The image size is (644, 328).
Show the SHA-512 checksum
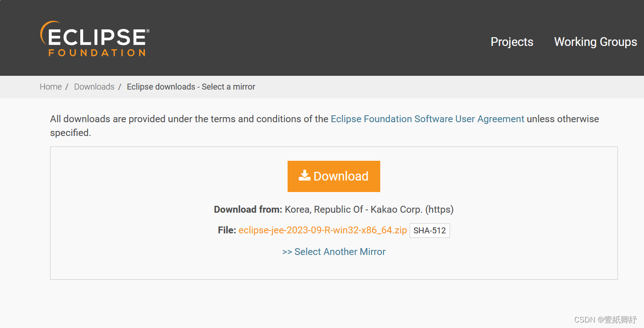point(430,231)
